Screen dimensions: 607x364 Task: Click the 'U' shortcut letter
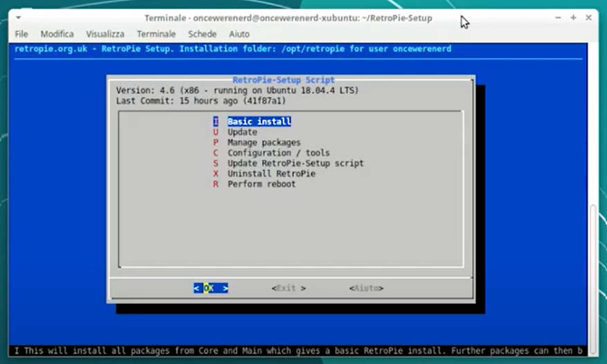point(216,132)
